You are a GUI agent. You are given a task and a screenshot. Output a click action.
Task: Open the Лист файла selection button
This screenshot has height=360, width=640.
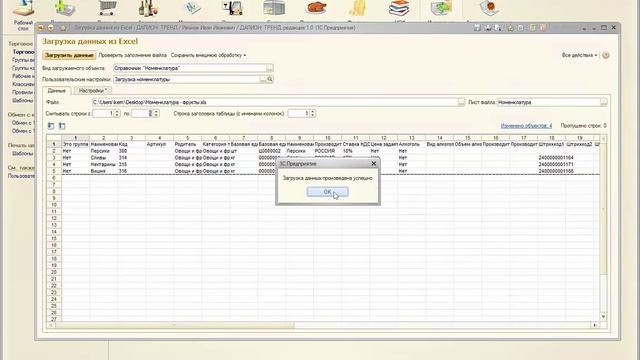[x=603, y=102]
